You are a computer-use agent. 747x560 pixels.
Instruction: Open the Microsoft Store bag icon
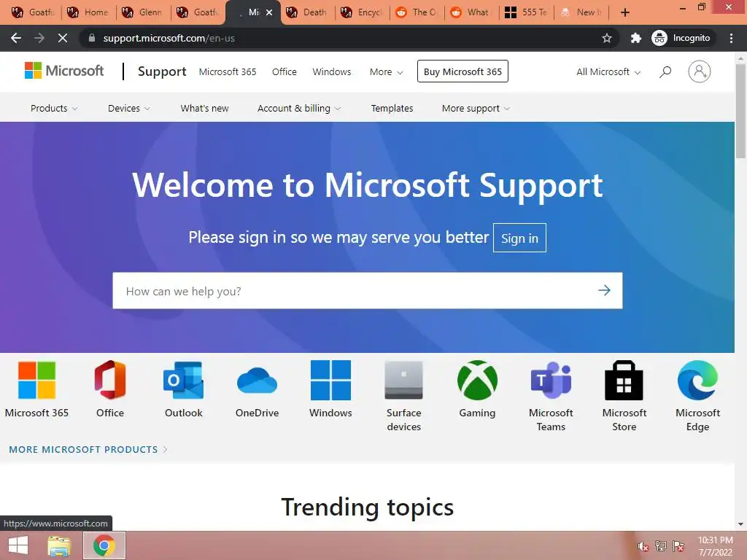[x=624, y=379]
